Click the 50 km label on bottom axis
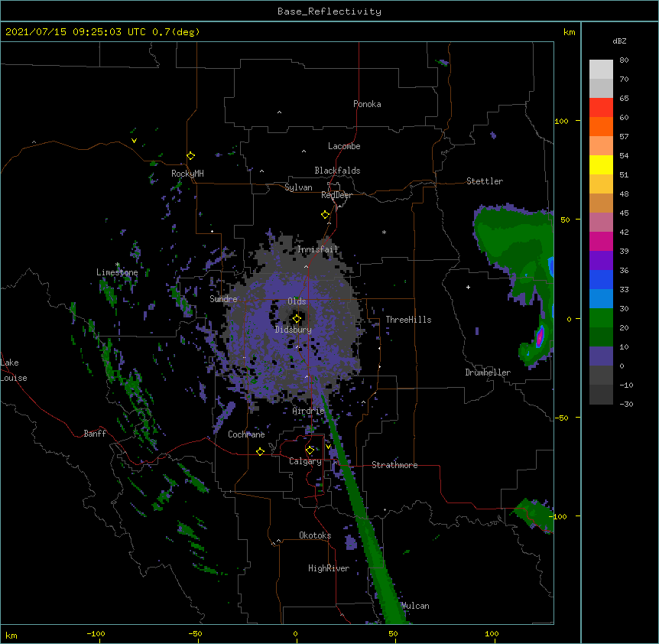659x644 pixels. tap(393, 633)
